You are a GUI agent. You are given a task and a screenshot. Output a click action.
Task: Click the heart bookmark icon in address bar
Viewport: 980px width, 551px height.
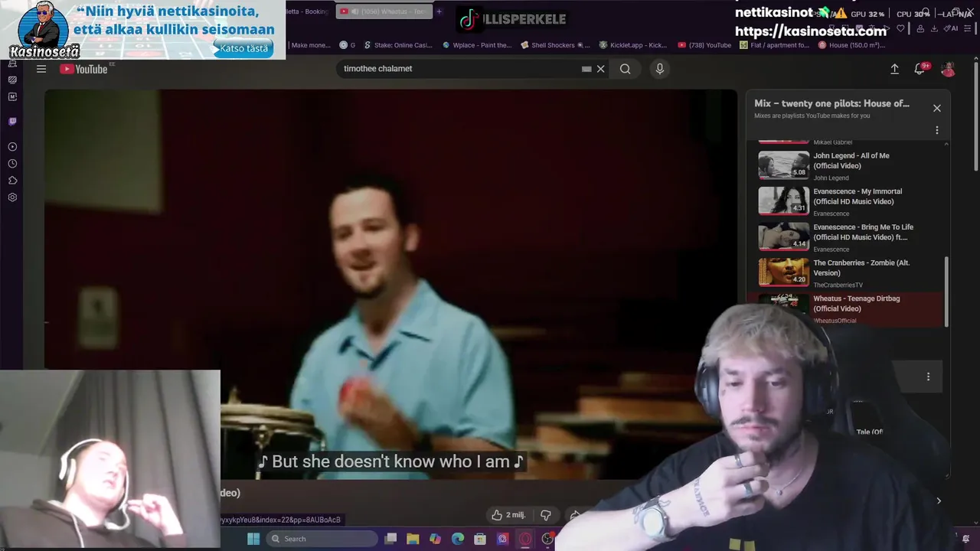900,28
